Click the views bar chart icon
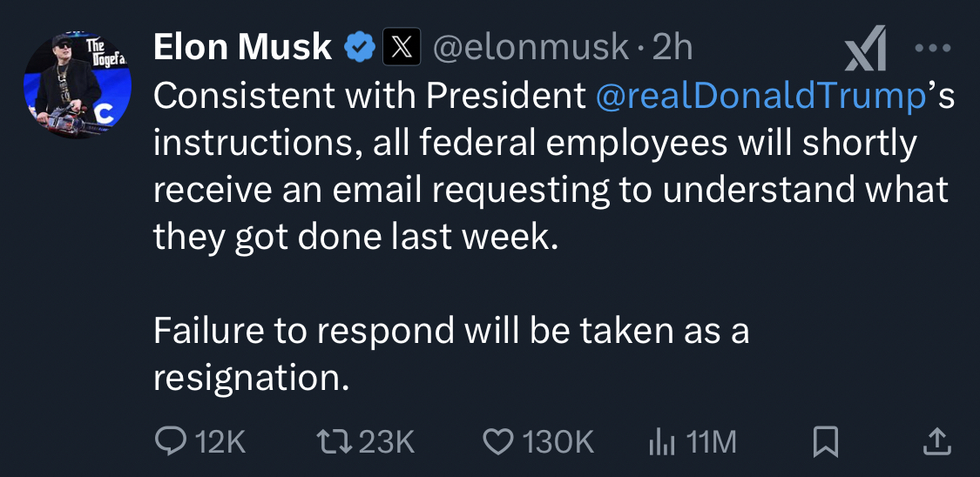980x477 pixels. pyautogui.click(x=662, y=442)
